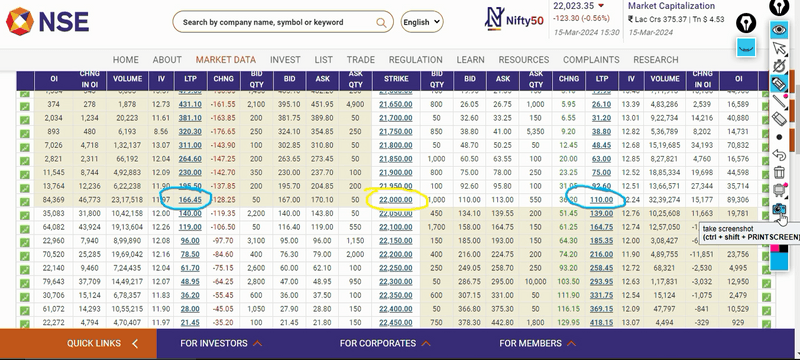Screen dimensions: 800x360
Task: Expand the FOR INVESTORS section
Action: [221, 344]
